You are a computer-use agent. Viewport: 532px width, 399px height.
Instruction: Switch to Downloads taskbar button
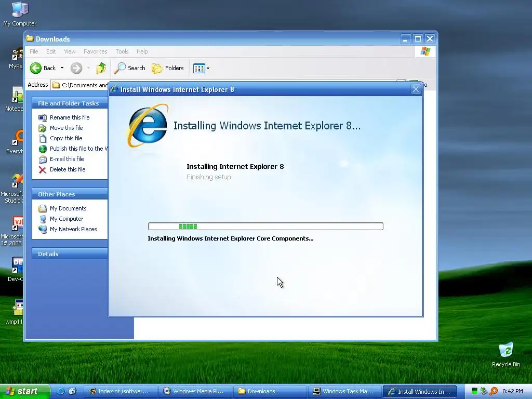coord(270,391)
